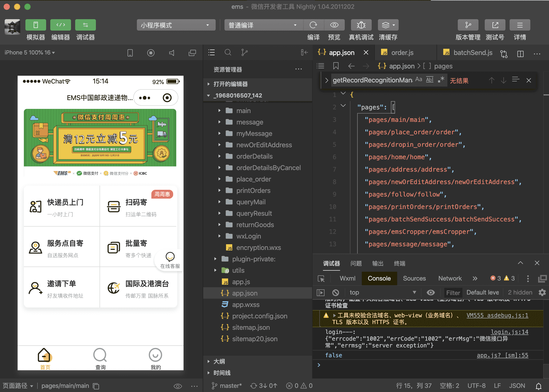Image resolution: width=549 pixels, height=392 pixels.
Task: Click the compare changes icon in editor toolbar
Action: [x=504, y=54]
